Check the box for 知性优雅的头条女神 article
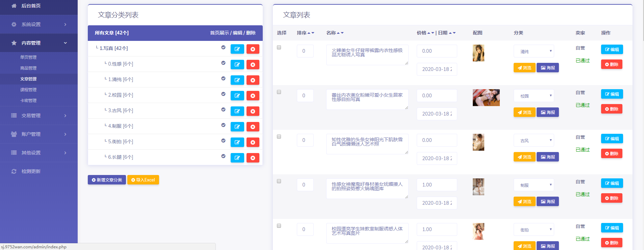Viewport: 644px width, 250px height. 279,136
